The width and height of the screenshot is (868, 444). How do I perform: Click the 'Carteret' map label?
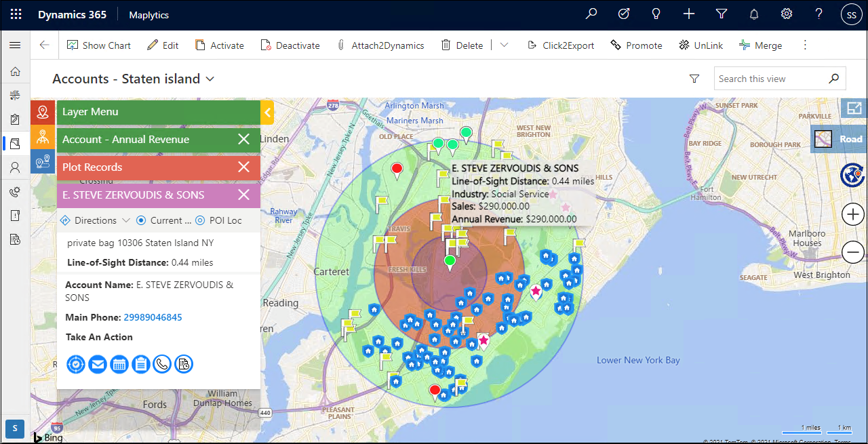332,272
